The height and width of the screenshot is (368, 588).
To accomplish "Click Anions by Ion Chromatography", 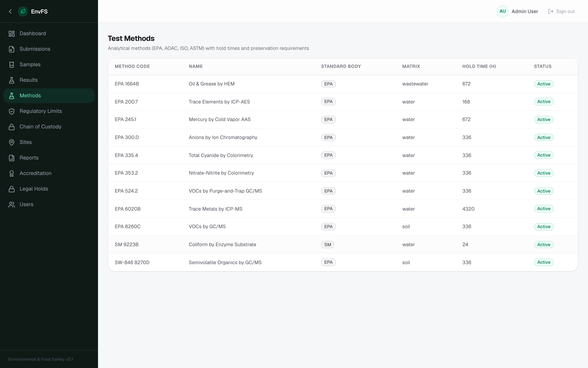I will pyautogui.click(x=223, y=138).
